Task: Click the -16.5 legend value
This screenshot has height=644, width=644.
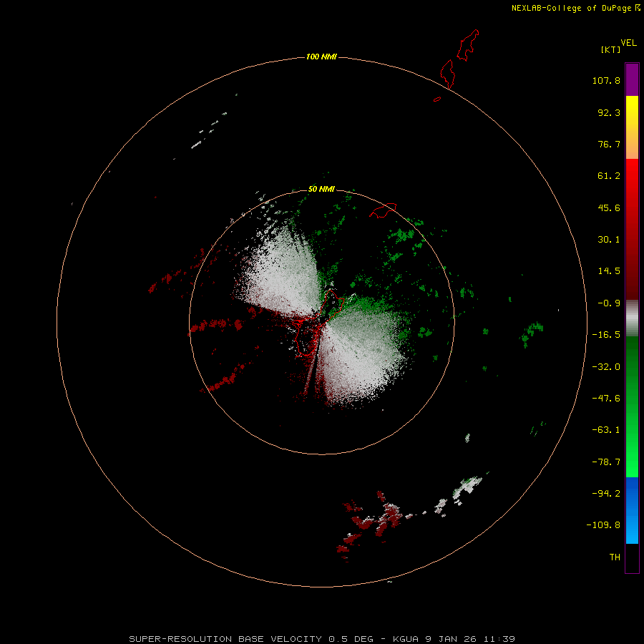Action: click(x=606, y=335)
